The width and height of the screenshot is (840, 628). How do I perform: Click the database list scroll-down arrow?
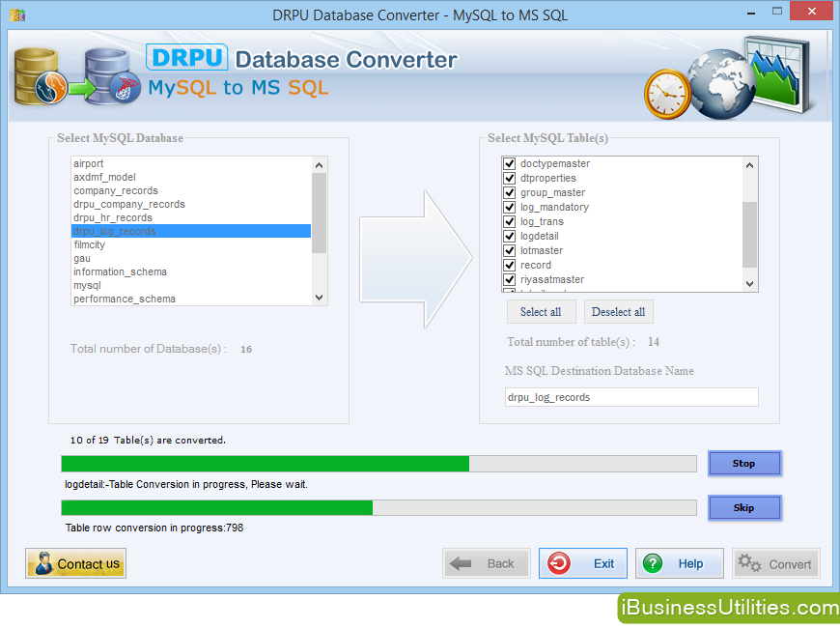click(320, 298)
